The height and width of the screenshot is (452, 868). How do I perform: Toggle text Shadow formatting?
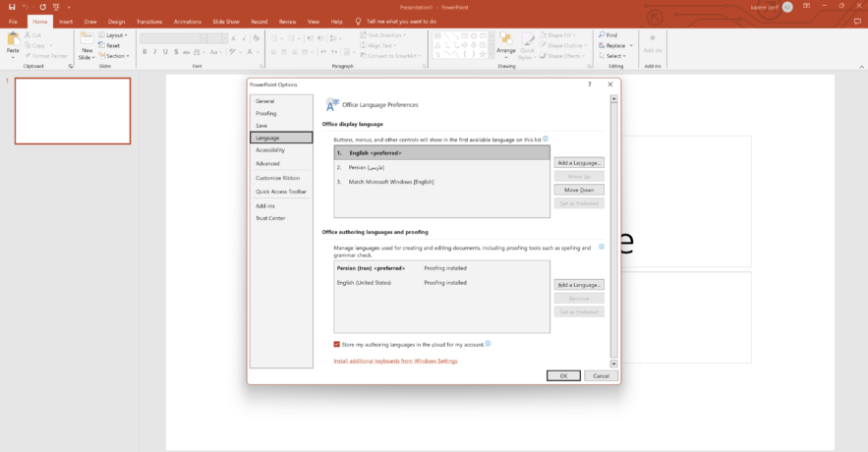click(x=176, y=52)
